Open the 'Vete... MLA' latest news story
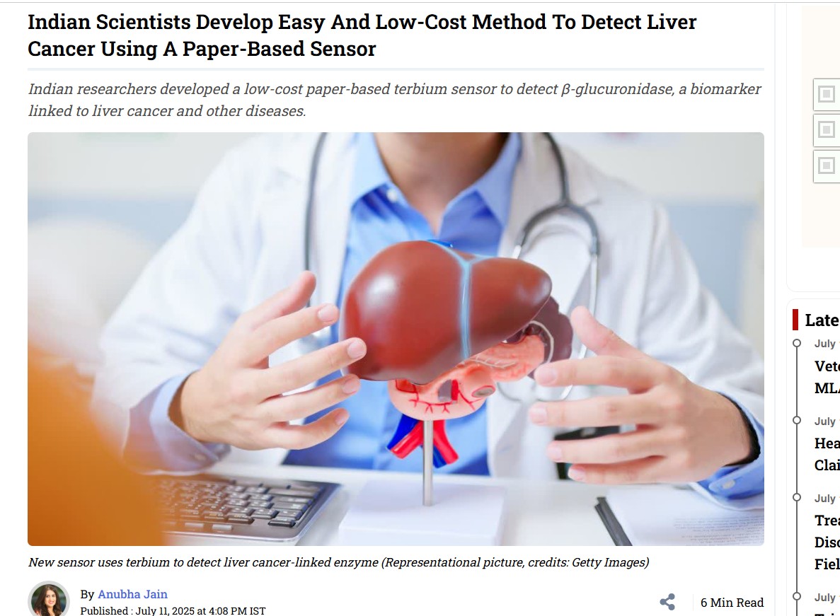Screen dimensions: 840x616 point(827,377)
